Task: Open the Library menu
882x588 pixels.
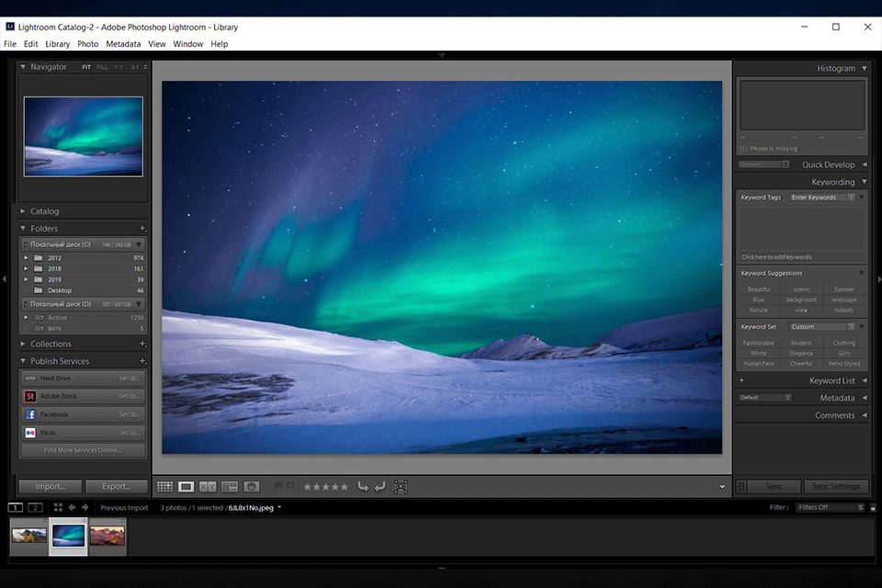Action: pyautogui.click(x=57, y=43)
